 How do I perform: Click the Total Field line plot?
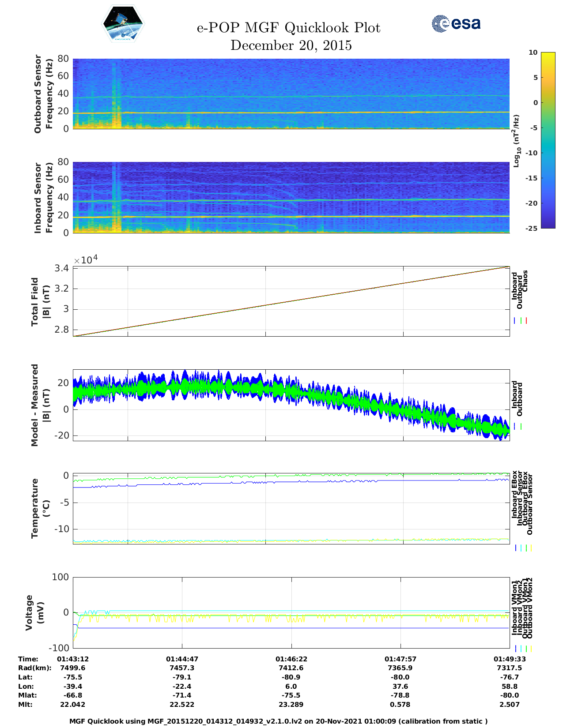click(291, 301)
